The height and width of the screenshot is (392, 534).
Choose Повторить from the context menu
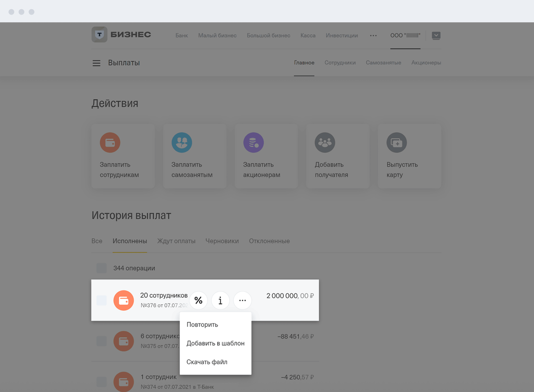click(202, 325)
